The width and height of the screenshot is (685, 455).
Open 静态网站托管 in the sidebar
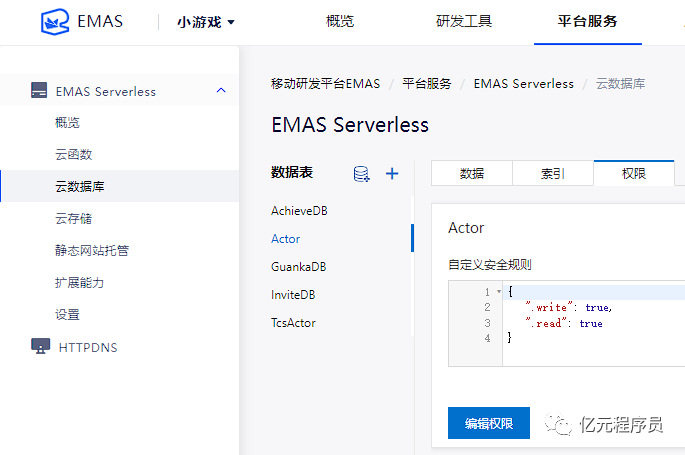pyautogui.click(x=92, y=251)
